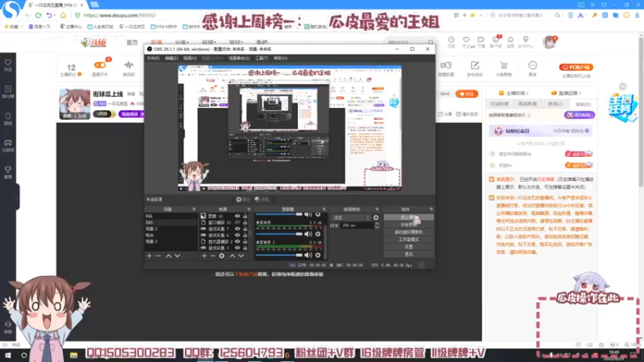
Task: Click transition duration stepper arrows
Action: coord(377,225)
